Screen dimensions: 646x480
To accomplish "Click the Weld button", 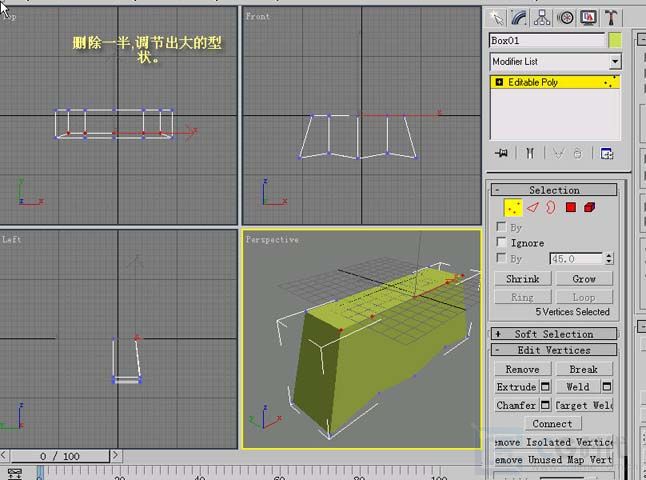I will [578, 387].
